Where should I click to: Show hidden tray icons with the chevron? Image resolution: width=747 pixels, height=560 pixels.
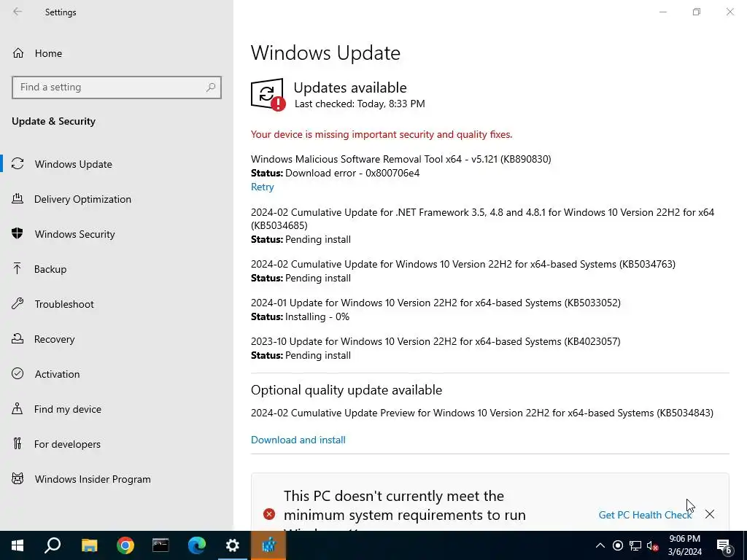tap(600, 545)
